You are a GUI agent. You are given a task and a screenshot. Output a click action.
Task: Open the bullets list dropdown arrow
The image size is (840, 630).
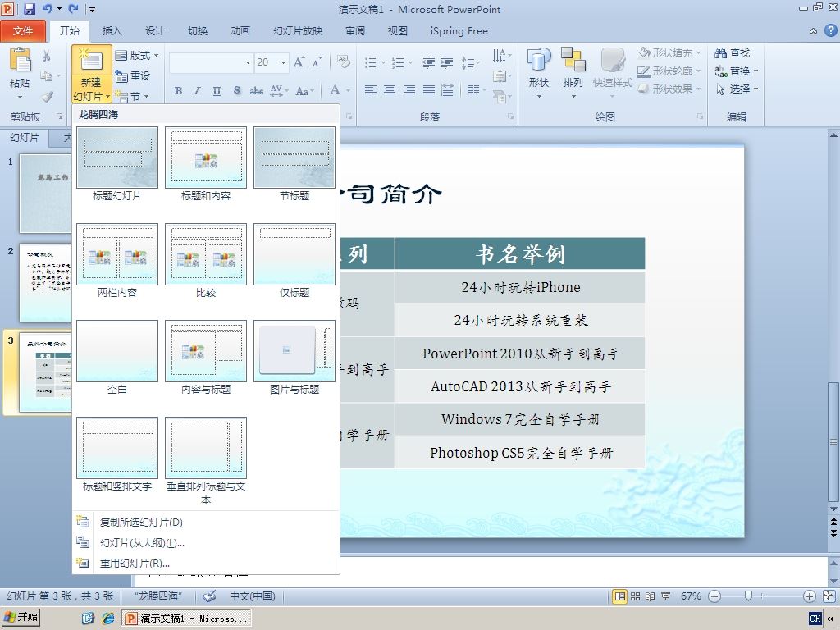point(384,63)
